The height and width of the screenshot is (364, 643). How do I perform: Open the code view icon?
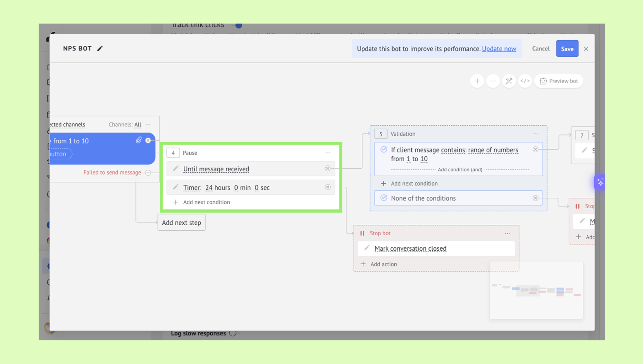tap(525, 81)
